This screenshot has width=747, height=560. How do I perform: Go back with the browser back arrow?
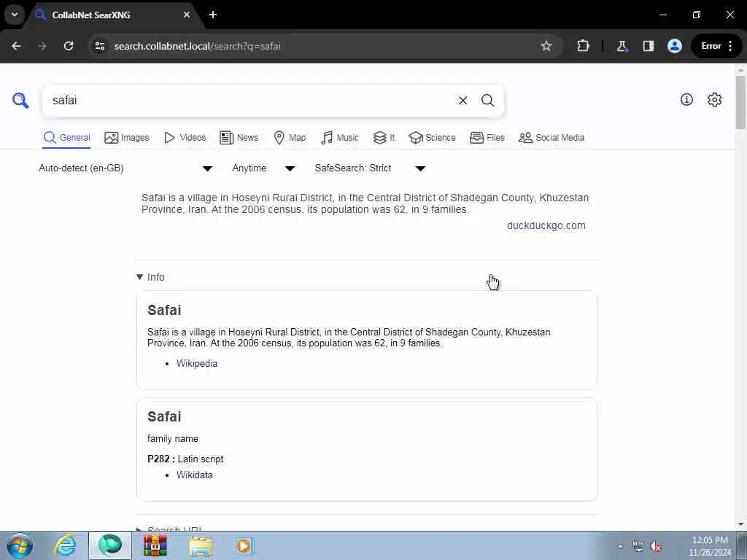[16, 46]
